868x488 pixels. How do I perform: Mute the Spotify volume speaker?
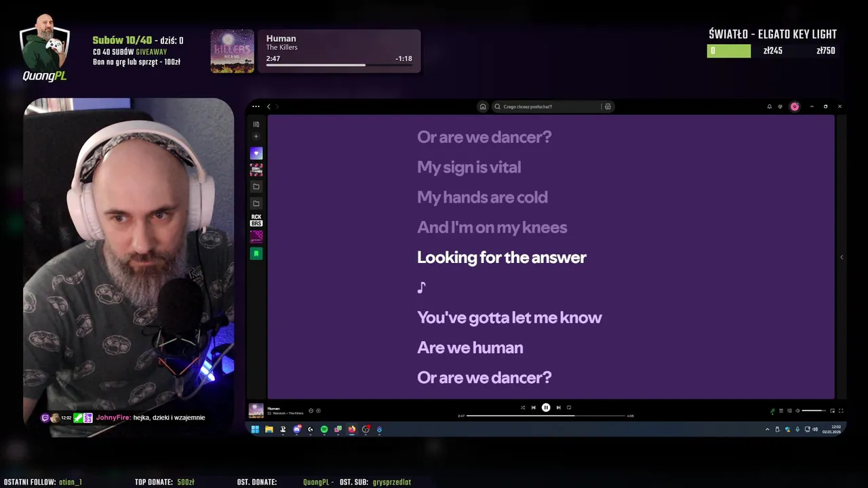click(x=797, y=411)
